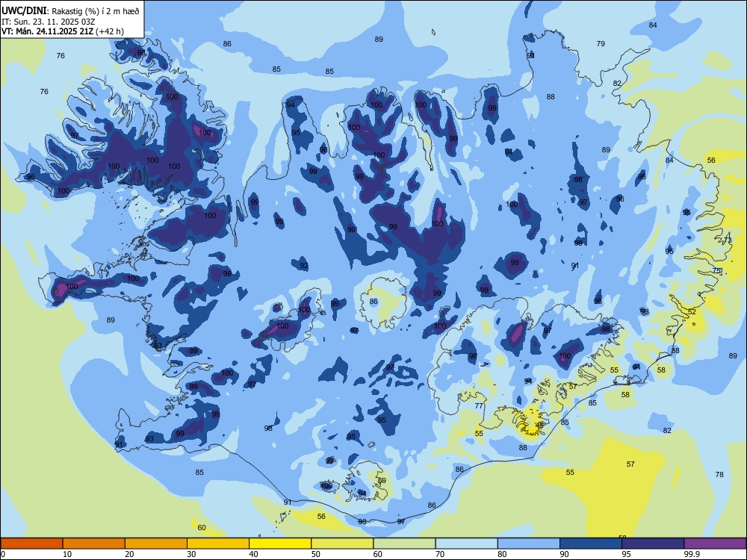Choose the 30–40 golden legend swatch
Viewport: 747px width, 560px height.
pyautogui.click(x=218, y=544)
